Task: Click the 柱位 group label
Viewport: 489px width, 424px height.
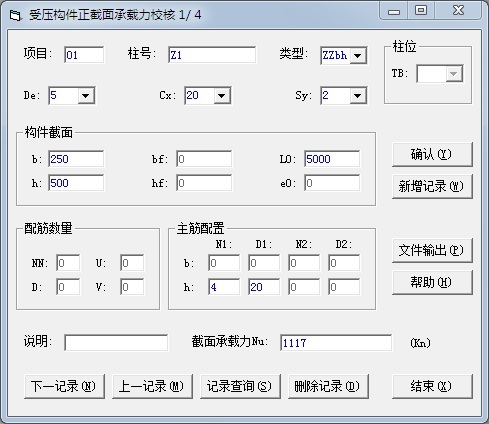Action: (404, 47)
